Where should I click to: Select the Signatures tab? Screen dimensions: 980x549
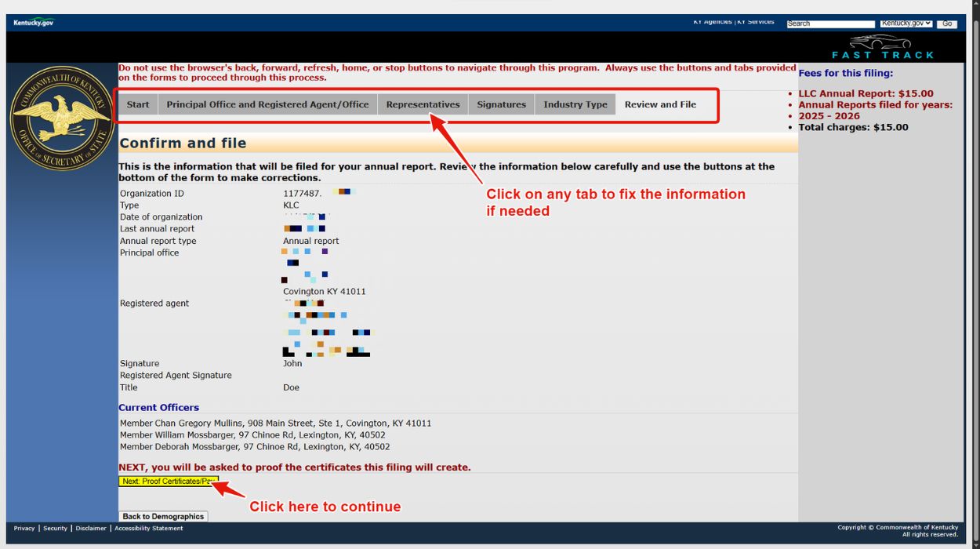pyautogui.click(x=501, y=104)
